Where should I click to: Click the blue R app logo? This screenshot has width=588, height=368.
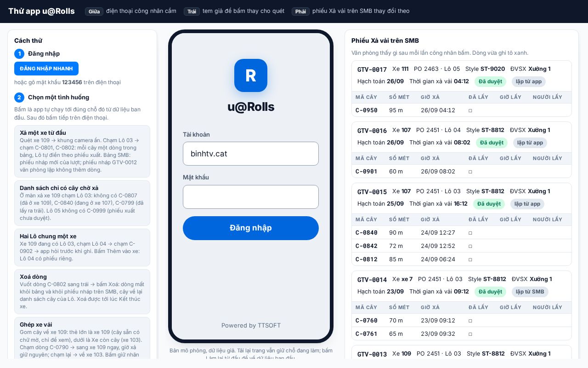coord(251,75)
